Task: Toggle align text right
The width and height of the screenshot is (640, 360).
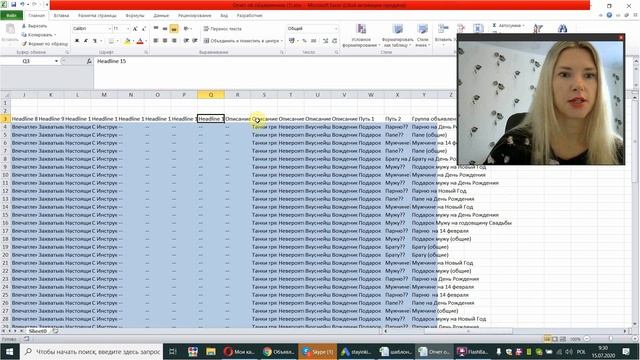Action: pyautogui.click(x=174, y=41)
